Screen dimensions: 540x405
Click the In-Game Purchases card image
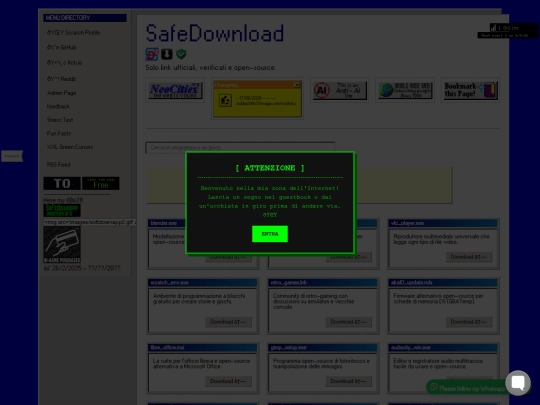(x=62, y=245)
